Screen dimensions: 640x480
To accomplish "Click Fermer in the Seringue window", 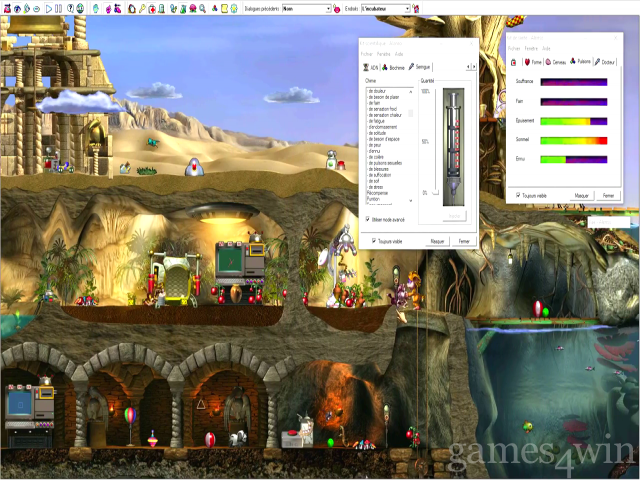I will point(463,241).
